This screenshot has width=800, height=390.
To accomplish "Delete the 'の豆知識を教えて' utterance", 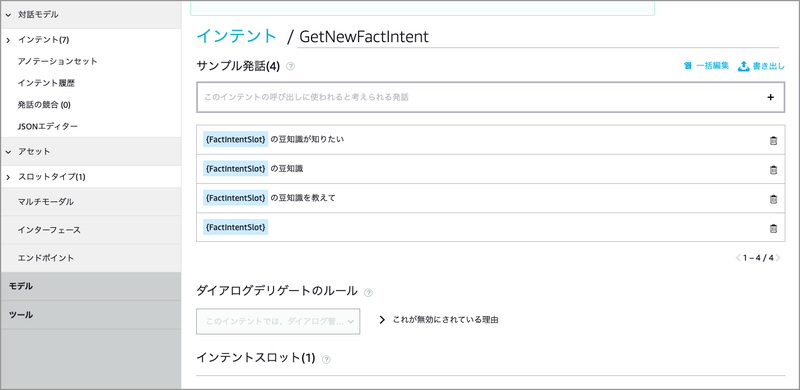I will tap(773, 199).
